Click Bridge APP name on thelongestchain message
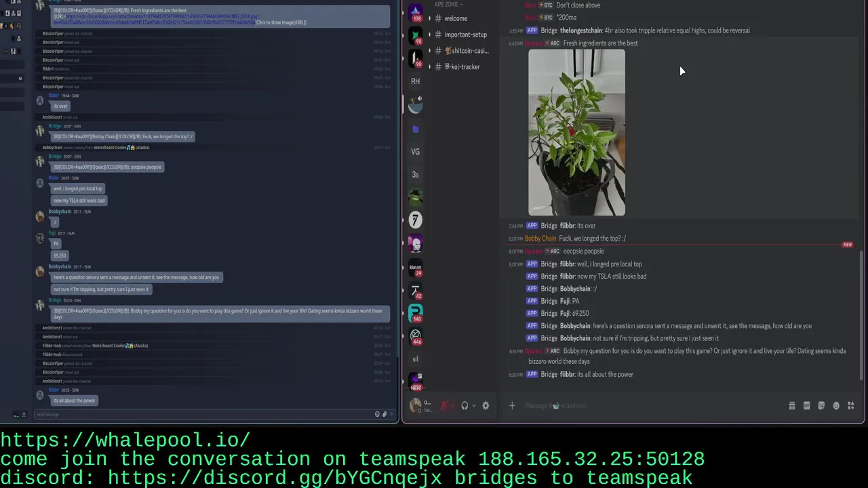 [549, 30]
